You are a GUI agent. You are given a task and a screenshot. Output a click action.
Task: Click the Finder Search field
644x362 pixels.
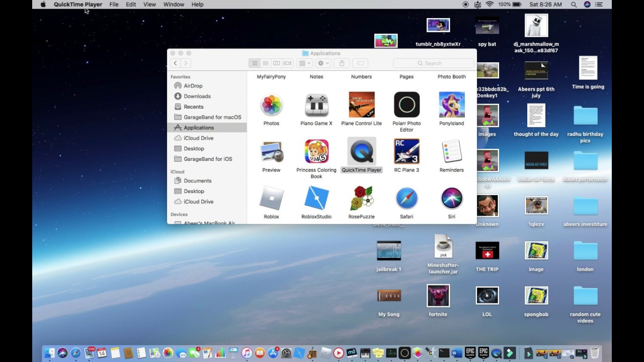pos(433,63)
